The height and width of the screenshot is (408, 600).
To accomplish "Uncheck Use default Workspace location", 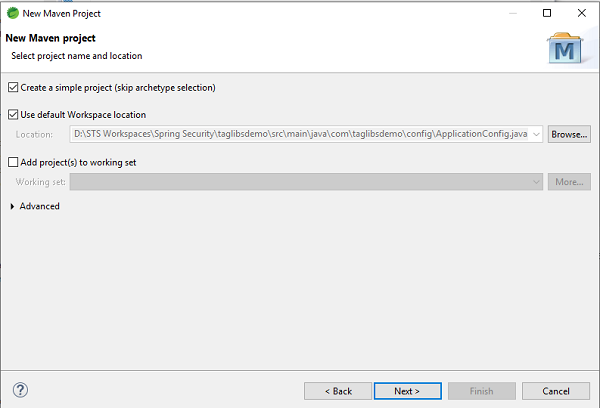I will [12, 115].
